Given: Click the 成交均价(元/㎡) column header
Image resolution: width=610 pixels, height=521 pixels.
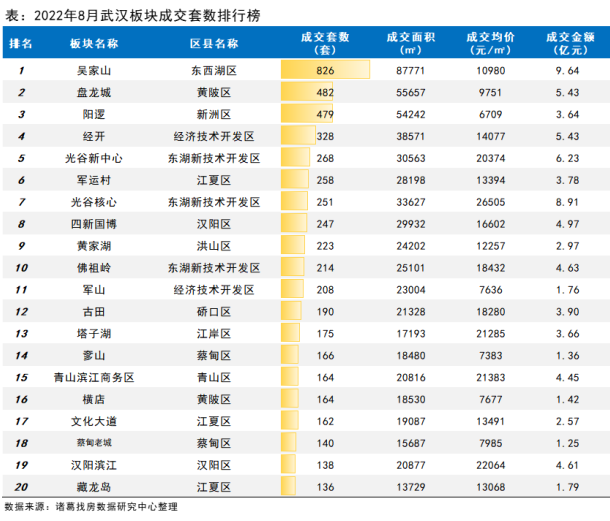Looking at the screenshot, I should (x=491, y=43).
